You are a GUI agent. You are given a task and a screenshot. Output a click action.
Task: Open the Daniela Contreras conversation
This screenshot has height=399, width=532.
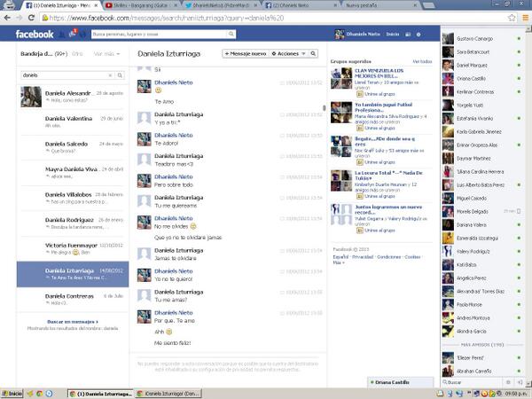73,300
